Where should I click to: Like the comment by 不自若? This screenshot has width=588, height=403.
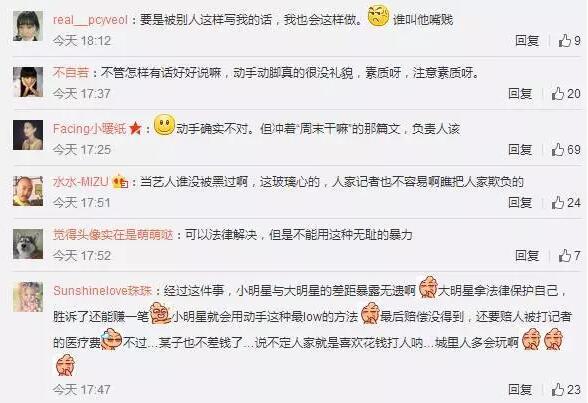[x=566, y=94]
